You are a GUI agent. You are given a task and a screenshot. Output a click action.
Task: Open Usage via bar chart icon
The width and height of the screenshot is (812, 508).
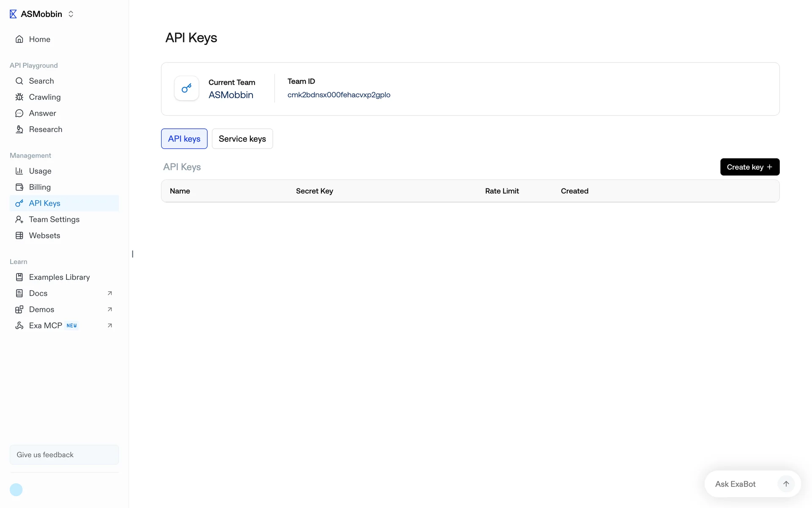[x=19, y=171]
